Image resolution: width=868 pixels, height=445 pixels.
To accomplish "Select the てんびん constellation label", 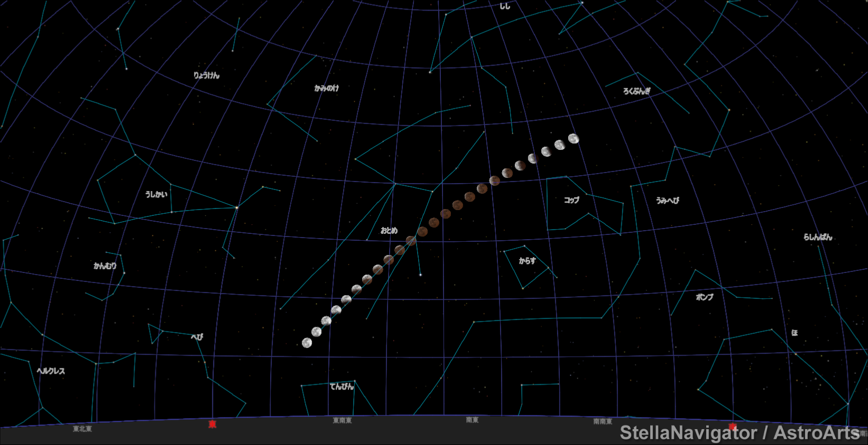I will 341,387.
